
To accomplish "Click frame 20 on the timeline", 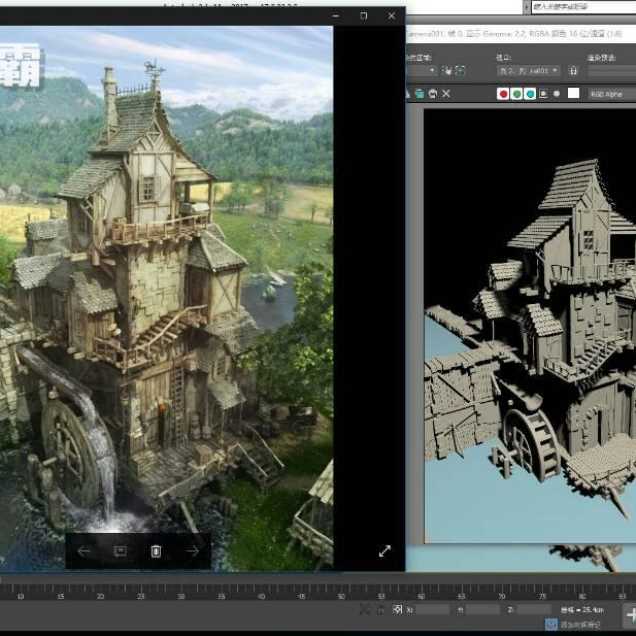I will [x=100, y=596].
